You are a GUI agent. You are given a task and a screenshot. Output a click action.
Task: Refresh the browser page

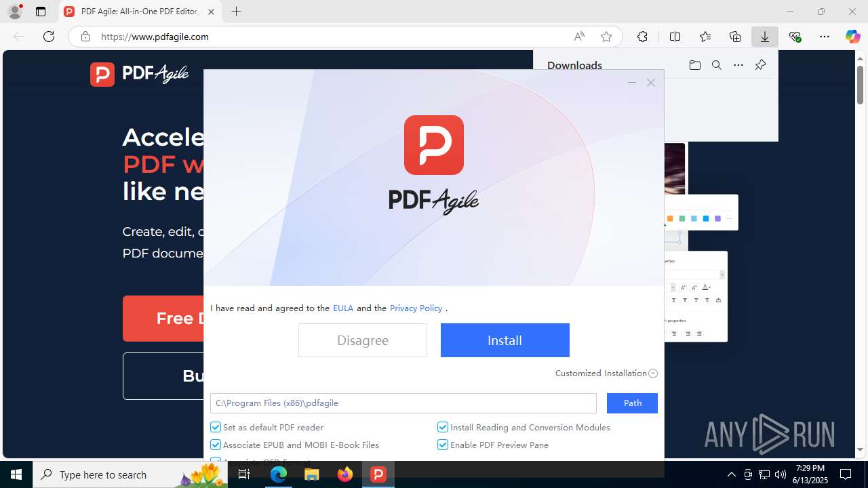pyautogui.click(x=49, y=37)
